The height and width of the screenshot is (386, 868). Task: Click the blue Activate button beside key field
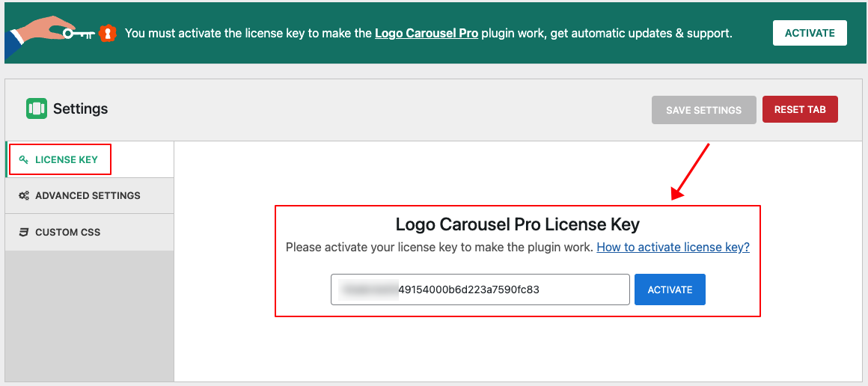[670, 289]
